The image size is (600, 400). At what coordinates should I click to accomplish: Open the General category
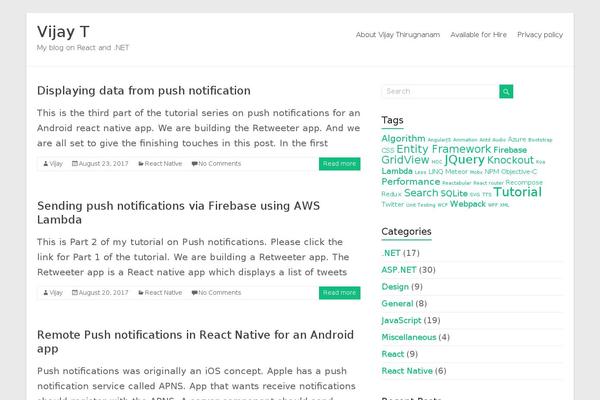pos(397,304)
